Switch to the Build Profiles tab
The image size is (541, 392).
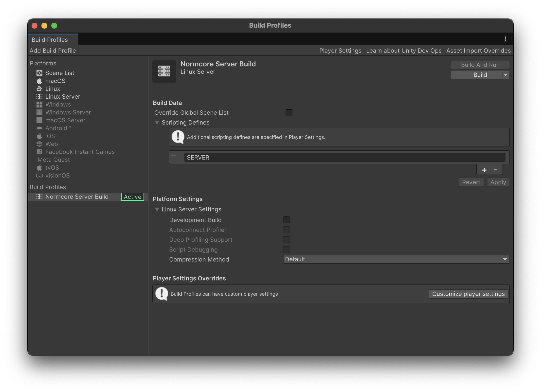click(50, 40)
